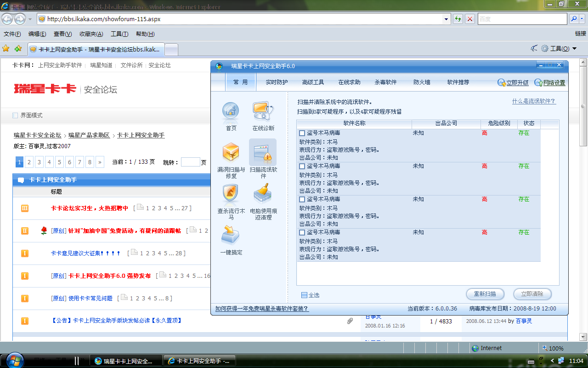Expand the 工具(O) toolbar dropdown

click(x=574, y=49)
